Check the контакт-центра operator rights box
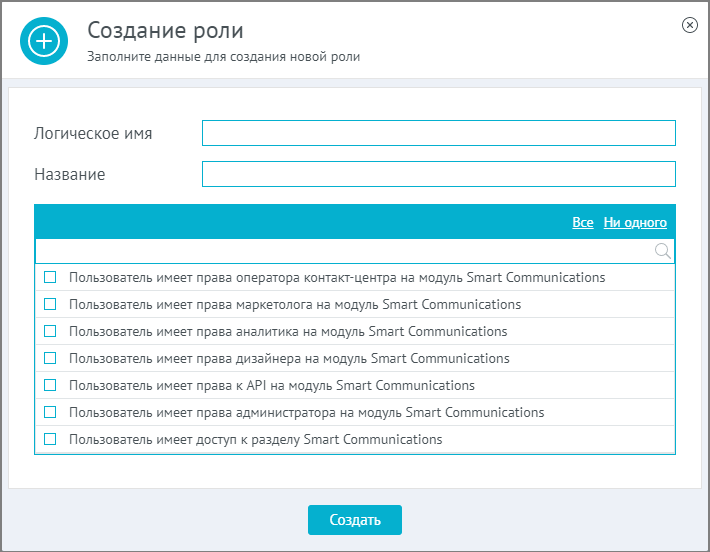The height and width of the screenshot is (552, 710). tap(50, 277)
